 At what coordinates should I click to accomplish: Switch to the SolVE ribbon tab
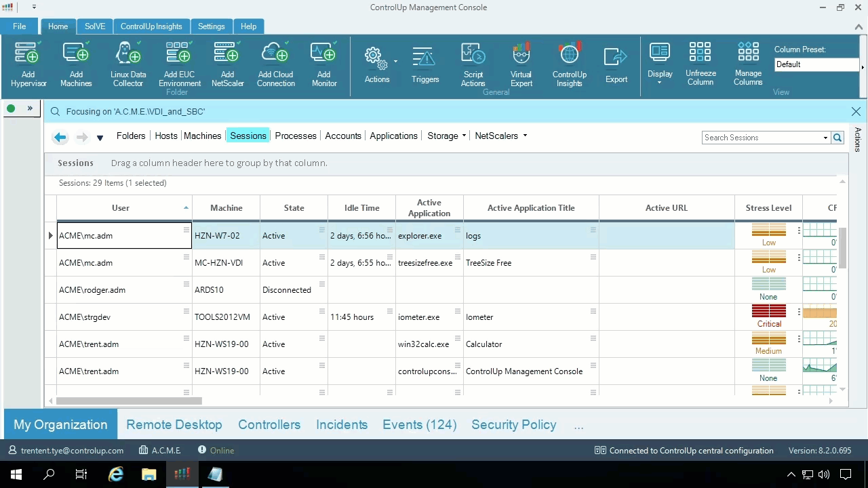point(95,26)
